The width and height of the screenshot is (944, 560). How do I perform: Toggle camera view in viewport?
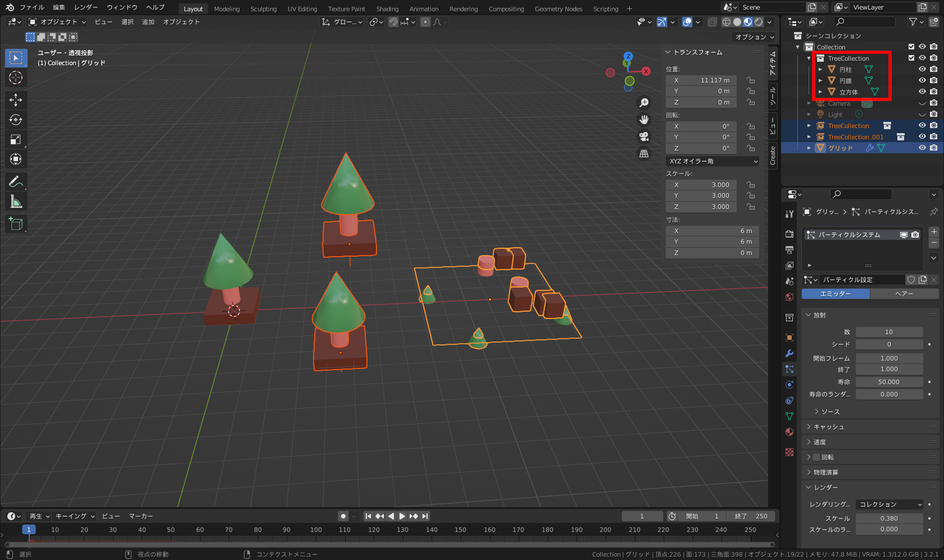(x=644, y=136)
